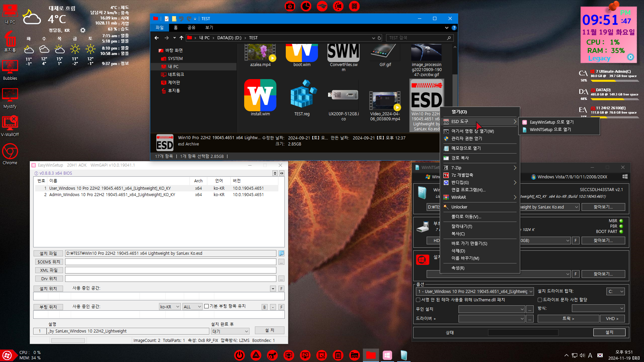
Task: Launch Chrome from the desktop
Action: coord(10,155)
